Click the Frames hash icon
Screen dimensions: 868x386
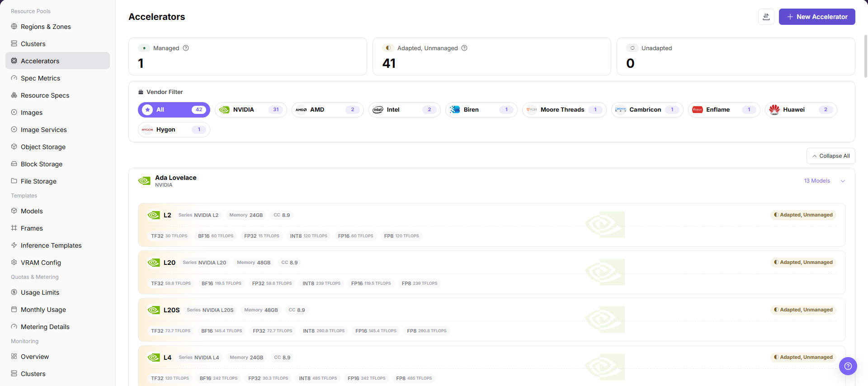(x=14, y=228)
